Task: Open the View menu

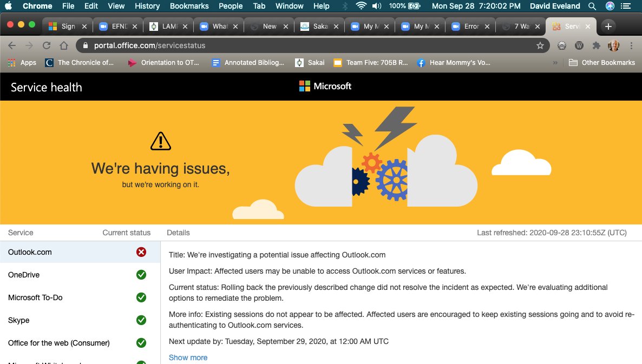Action: pyautogui.click(x=116, y=6)
